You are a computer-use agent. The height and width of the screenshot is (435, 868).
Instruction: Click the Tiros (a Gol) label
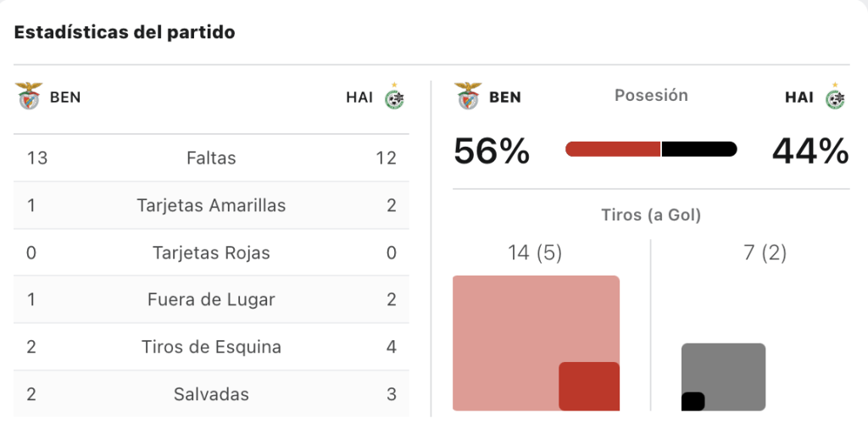651,215
